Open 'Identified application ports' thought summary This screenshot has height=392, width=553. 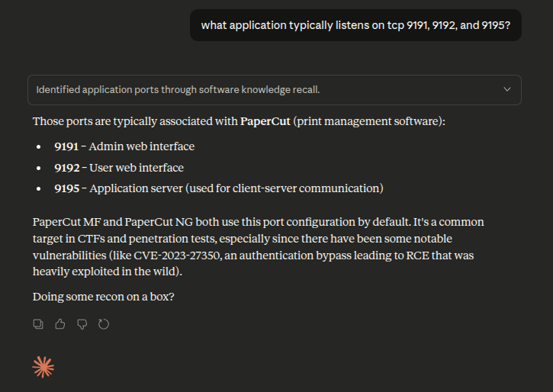click(x=275, y=90)
